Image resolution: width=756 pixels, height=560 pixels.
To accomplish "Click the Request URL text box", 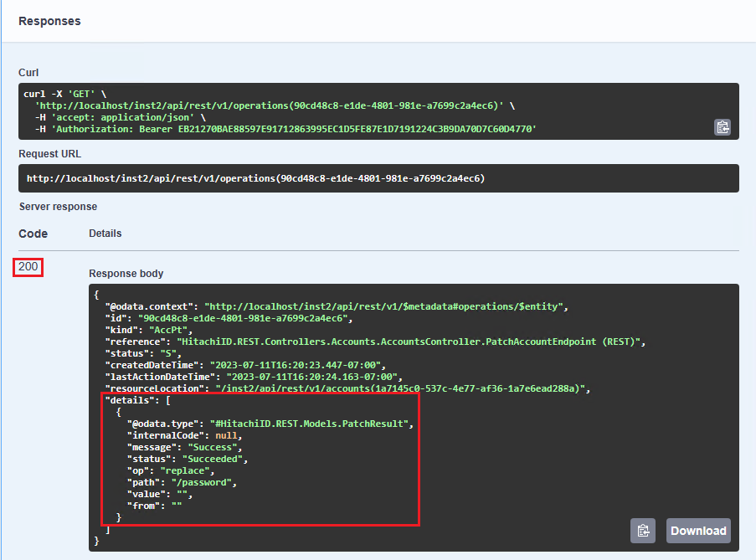I will pos(378,178).
